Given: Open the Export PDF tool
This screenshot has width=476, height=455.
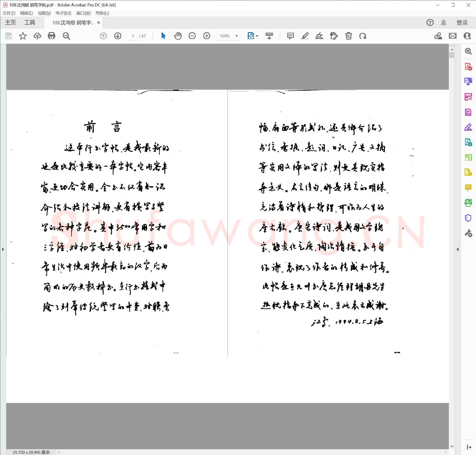Looking at the screenshot, I should (468, 82).
